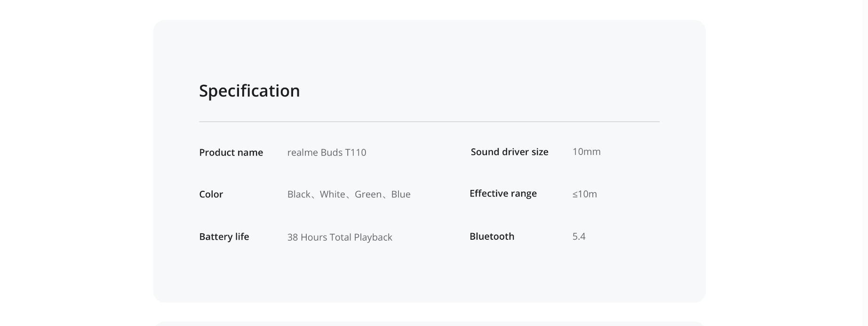Click the 10mm driver size value
Viewport: 868px width, 326px height.
pos(586,152)
